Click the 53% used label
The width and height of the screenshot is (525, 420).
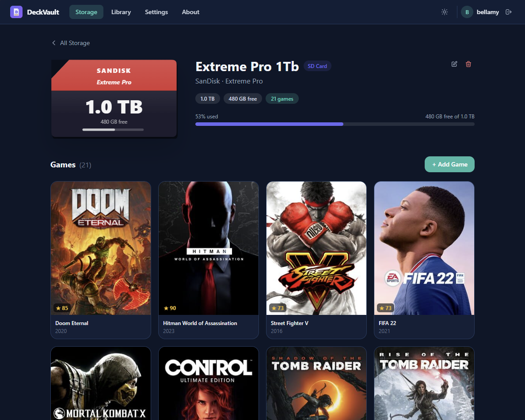206,117
